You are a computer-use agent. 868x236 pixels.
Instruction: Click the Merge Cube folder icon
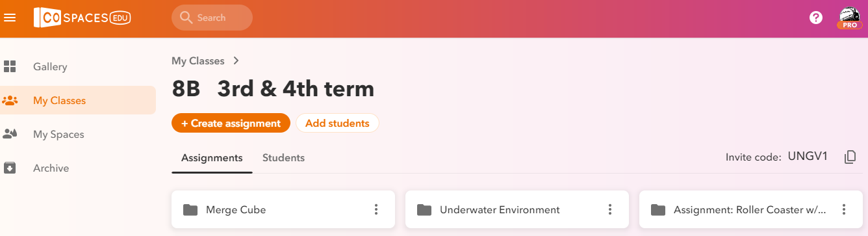[x=190, y=209]
